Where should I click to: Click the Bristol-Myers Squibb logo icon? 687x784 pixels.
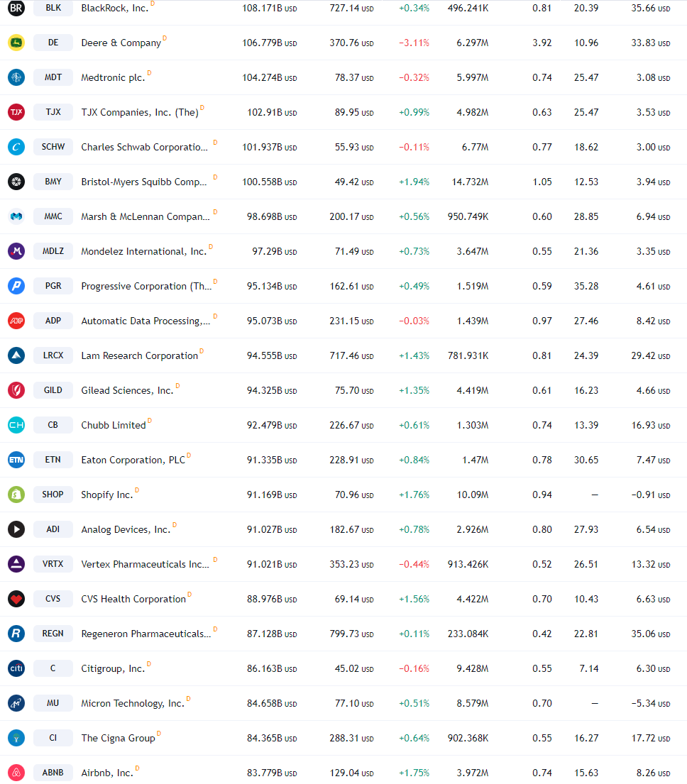tap(16, 182)
